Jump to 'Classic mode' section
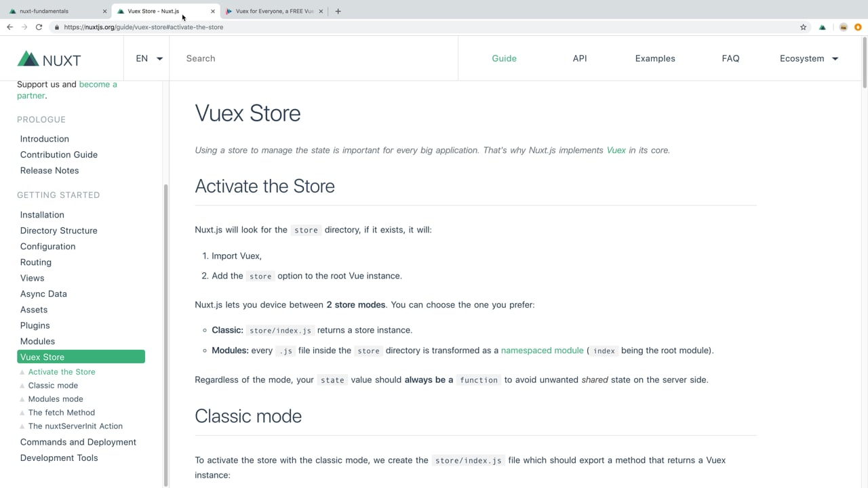 (x=53, y=385)
